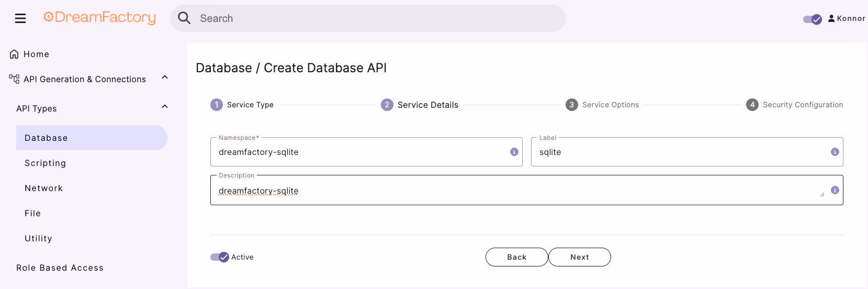Click the Konnor user profile icon
Viewport: 868px width, 289px height.
pos(831,18)
